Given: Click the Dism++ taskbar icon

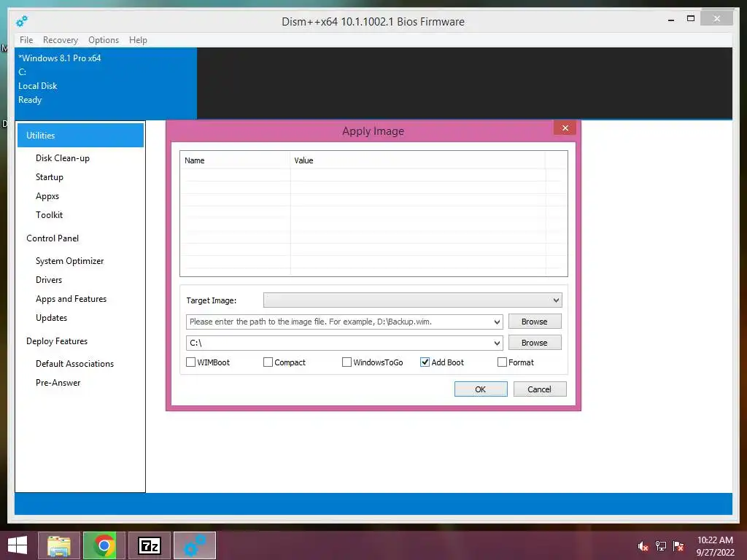Looking at the screenshot, I should pos(195,545).
